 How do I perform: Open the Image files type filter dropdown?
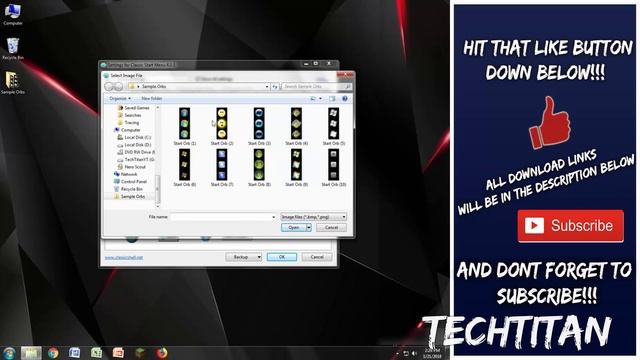tap(313, 217)
